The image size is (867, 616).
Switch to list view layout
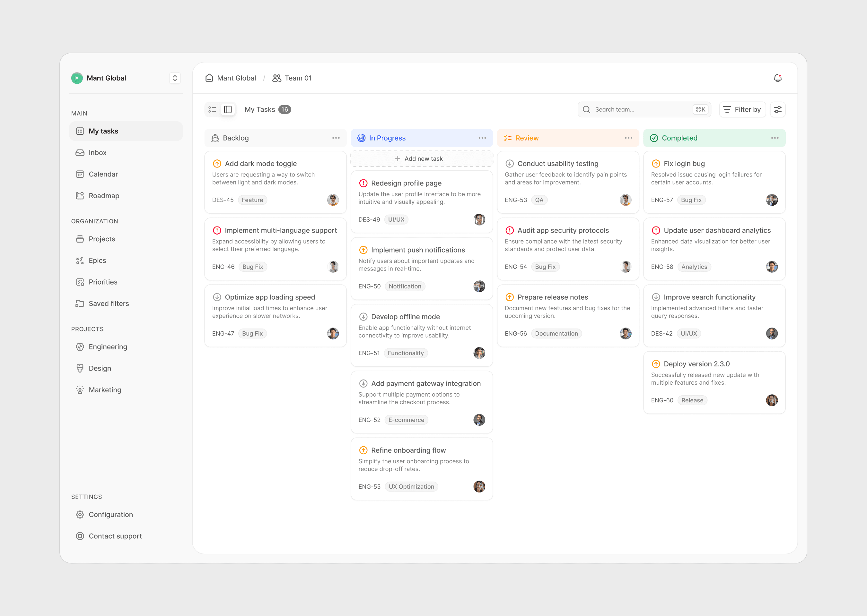pos(212,110)
